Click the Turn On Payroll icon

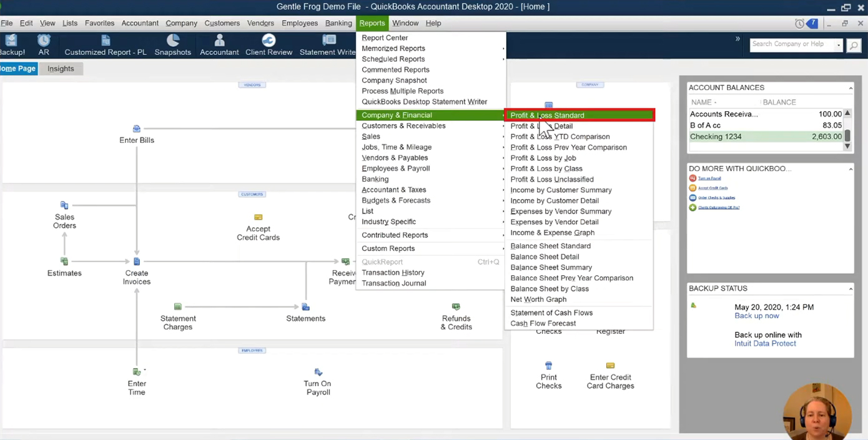pos(318,372)
